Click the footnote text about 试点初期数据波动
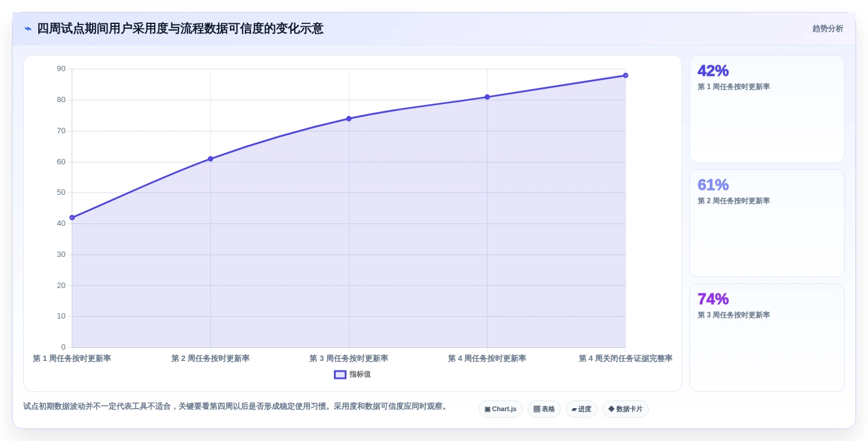The height and width of the screenshot is (441, 868). tap(237, 406)
